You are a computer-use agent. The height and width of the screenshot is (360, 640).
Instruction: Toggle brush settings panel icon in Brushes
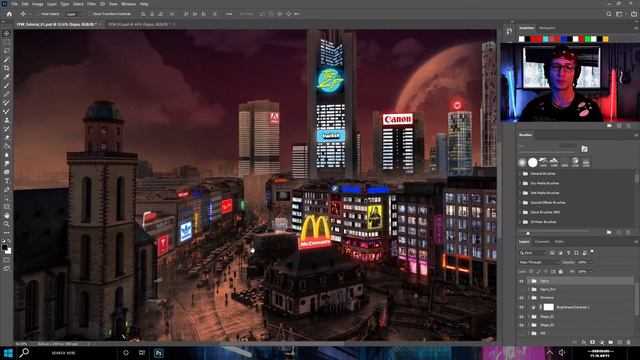(x=584, y=149)
